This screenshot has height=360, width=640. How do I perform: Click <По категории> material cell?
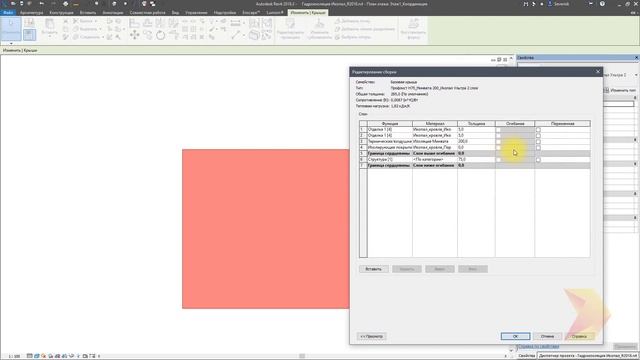[435, 160]
